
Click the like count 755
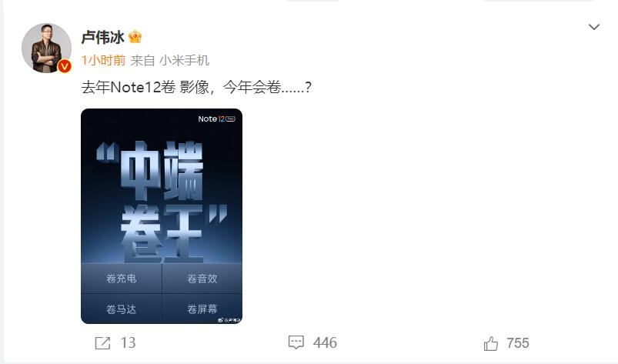click(518, 343)
